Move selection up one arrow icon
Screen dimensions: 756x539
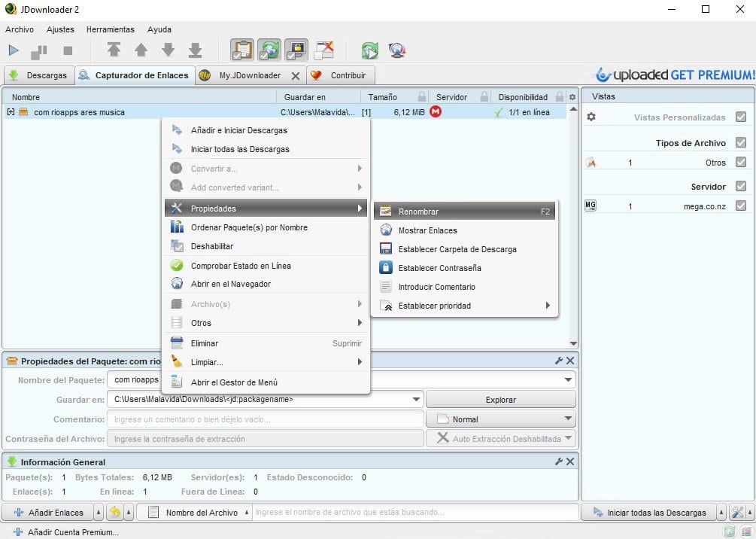pos(141,50)
